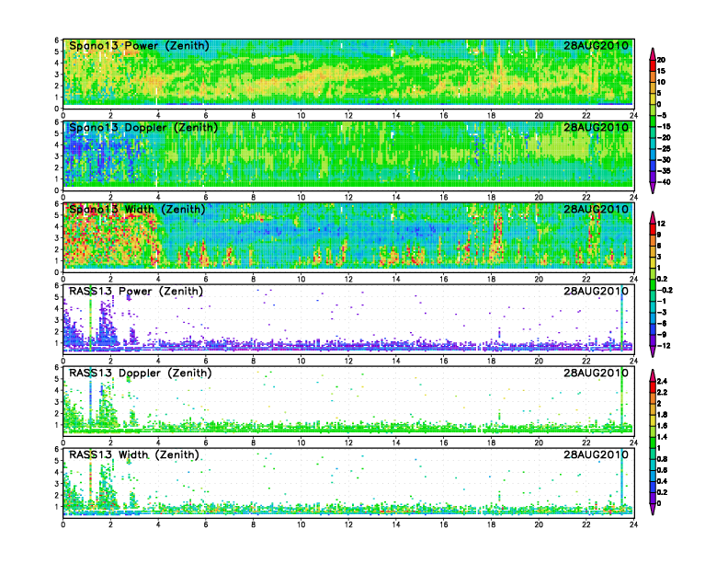
Task: Click the -0.2 label on middle colorbar
Action: (665, 290)
